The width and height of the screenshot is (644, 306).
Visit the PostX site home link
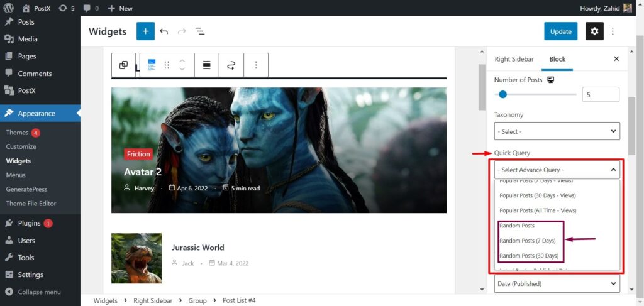[36, 8]
